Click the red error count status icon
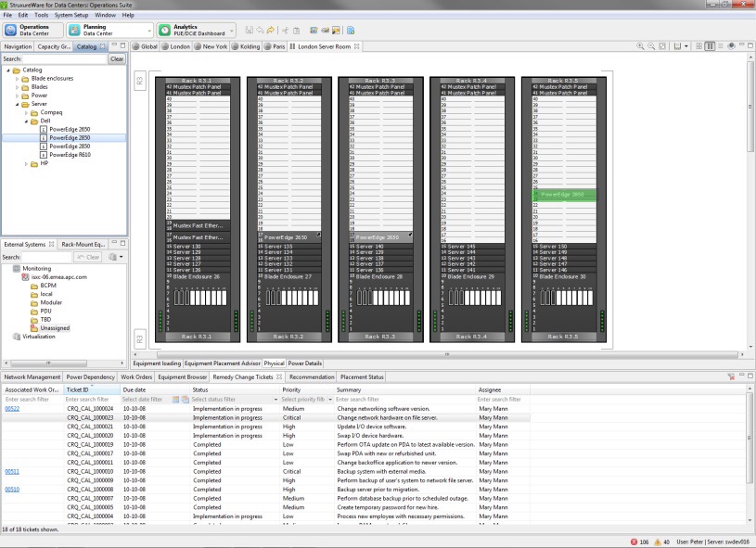The height and width of the screenshot is (548, 756). click(x=634, y=541)
